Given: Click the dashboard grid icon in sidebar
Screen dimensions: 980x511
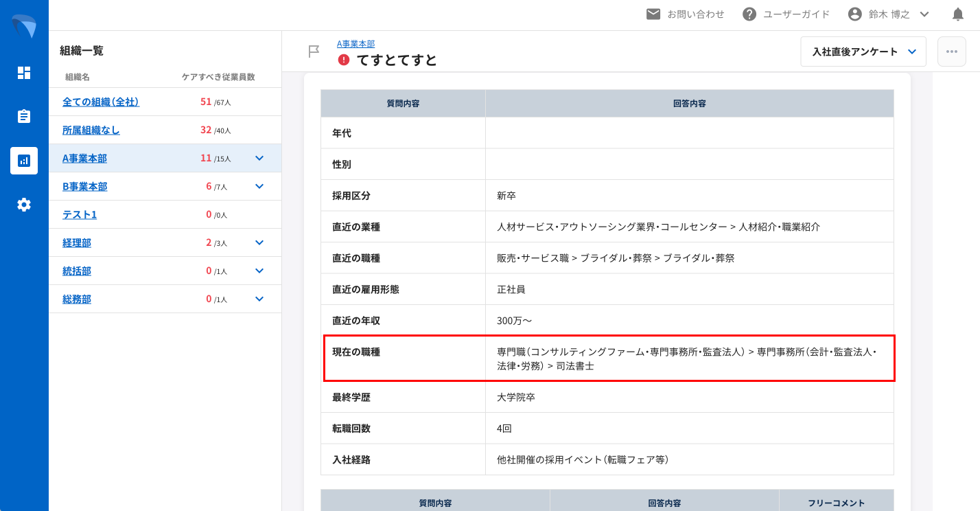Looking at the screenshot, I should 24,73.
